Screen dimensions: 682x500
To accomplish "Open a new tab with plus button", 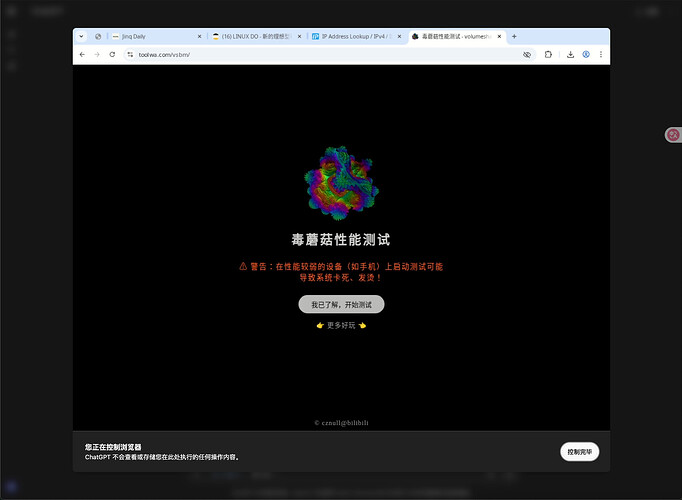I will pyautogui.click(x=514, y=37).
